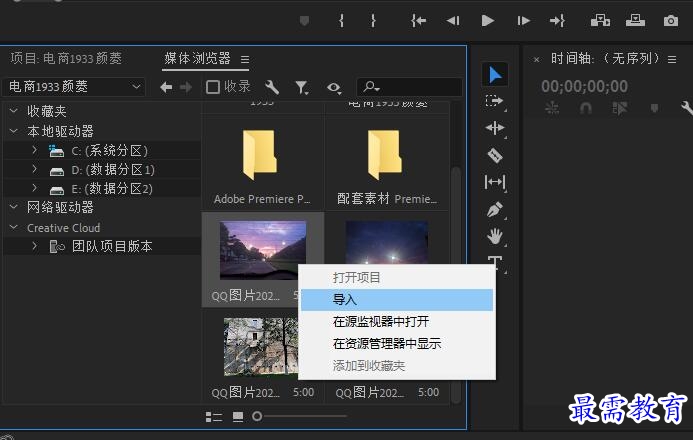The image size is (693, 440).
Task: Select the Selection arrow tool
Action: [x=495, y=75]
